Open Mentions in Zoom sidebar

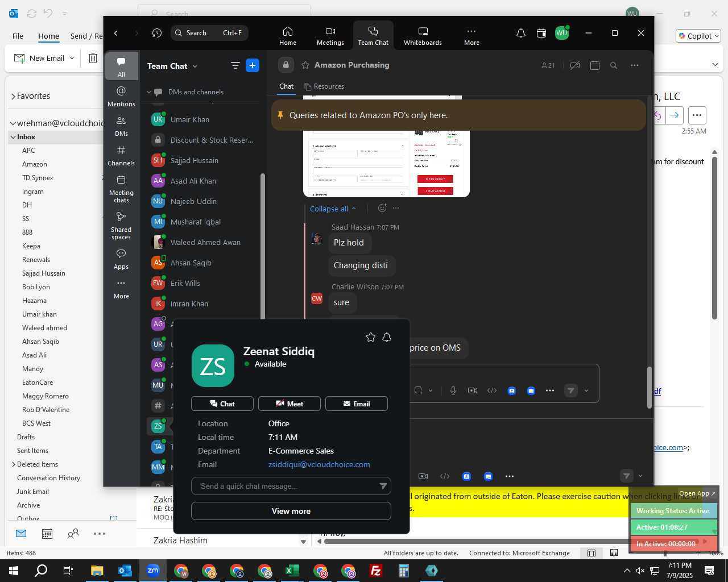121,97
